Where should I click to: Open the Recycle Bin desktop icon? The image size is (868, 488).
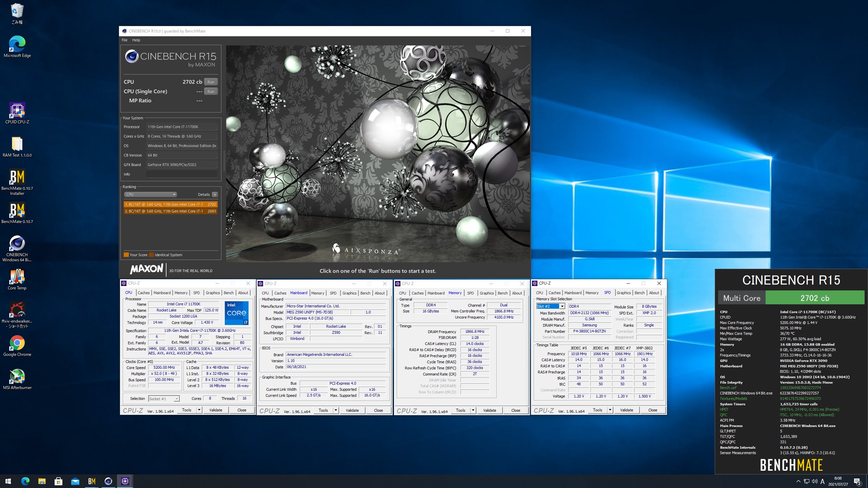point(17,14)
